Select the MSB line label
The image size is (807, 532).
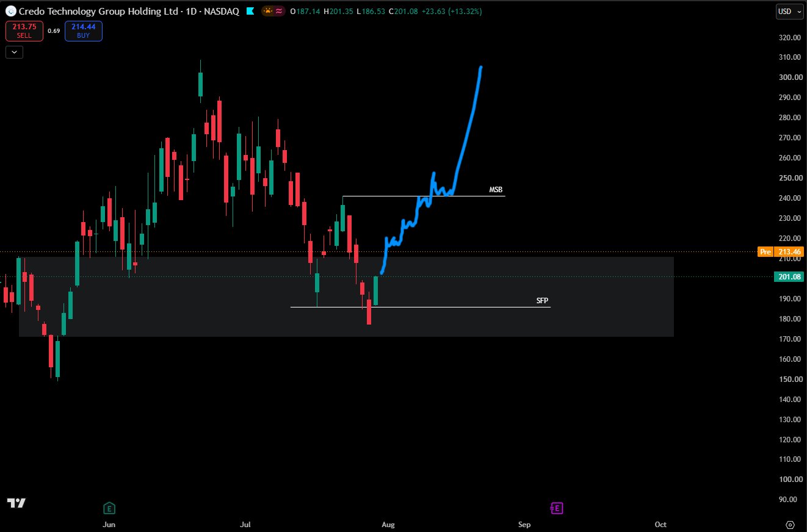[x=496, y=190]
